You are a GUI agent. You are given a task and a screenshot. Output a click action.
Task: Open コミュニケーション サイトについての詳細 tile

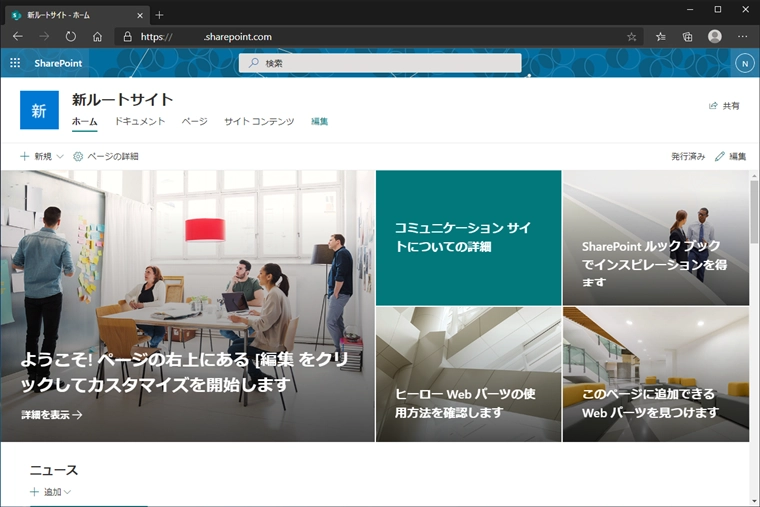tap(469, 238)
